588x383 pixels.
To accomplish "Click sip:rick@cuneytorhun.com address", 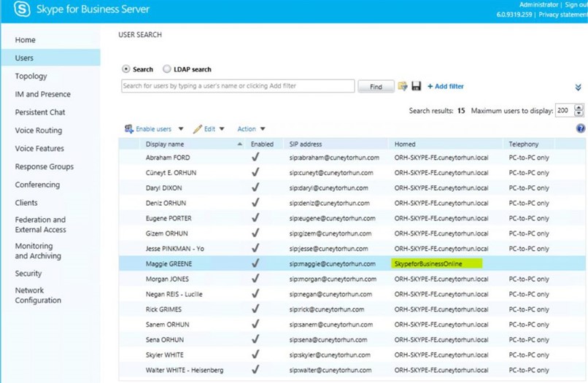I will tap(327, 309).
